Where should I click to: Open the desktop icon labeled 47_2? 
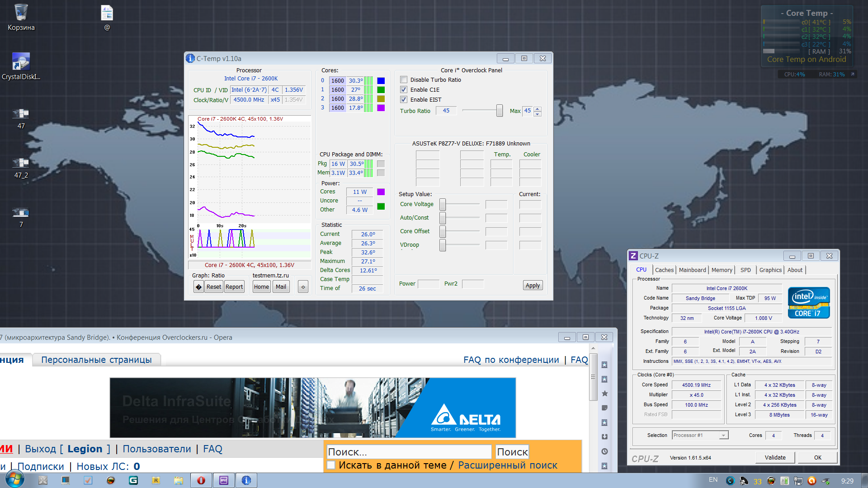[x=21, y=168]
